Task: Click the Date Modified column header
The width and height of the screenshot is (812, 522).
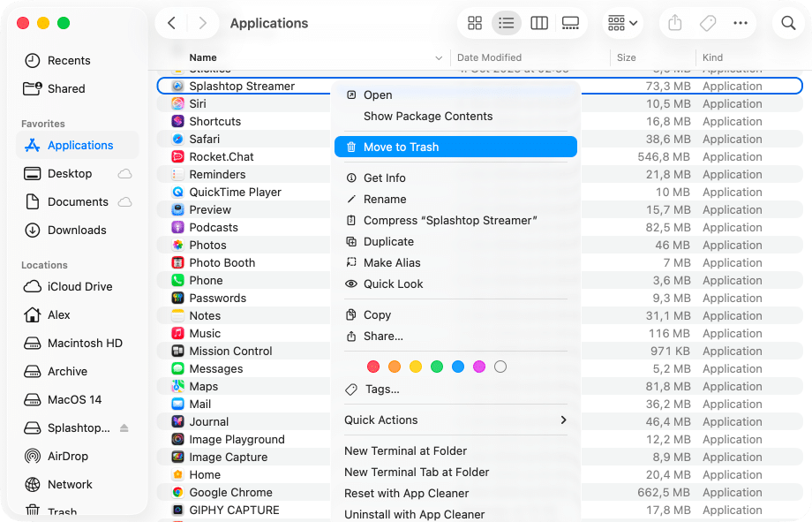Action: 490,58
